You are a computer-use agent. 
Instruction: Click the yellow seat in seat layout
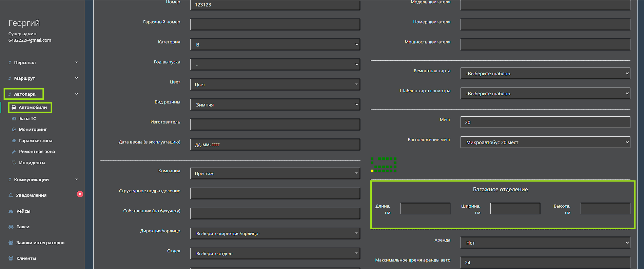pos(372,171)
